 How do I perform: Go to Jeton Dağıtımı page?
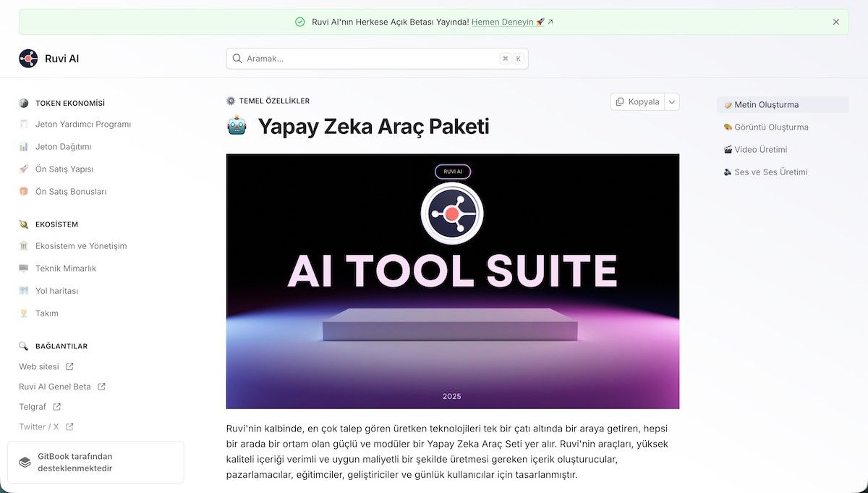tap(64, 146)
